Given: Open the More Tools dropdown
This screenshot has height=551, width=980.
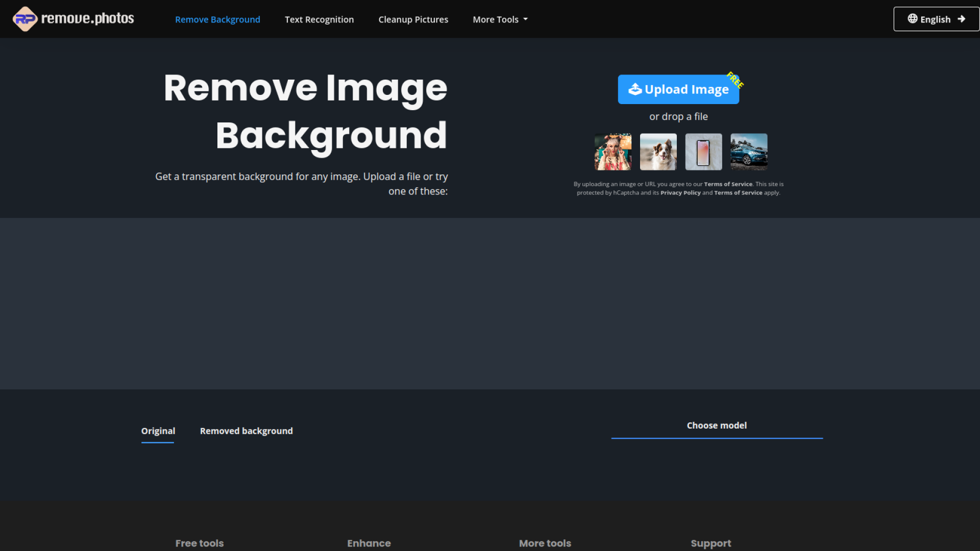Looking at the screenshot, I should (x=499, y=19).
